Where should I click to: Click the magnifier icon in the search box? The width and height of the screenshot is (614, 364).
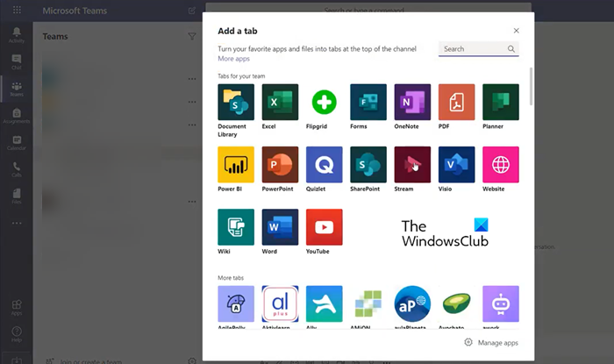tap(511, 49)
